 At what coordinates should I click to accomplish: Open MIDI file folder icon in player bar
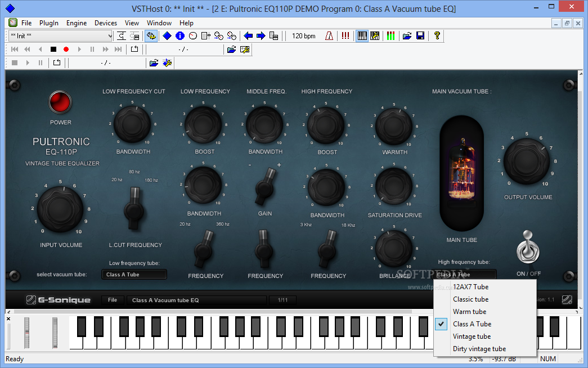click(x=231, y=50)
